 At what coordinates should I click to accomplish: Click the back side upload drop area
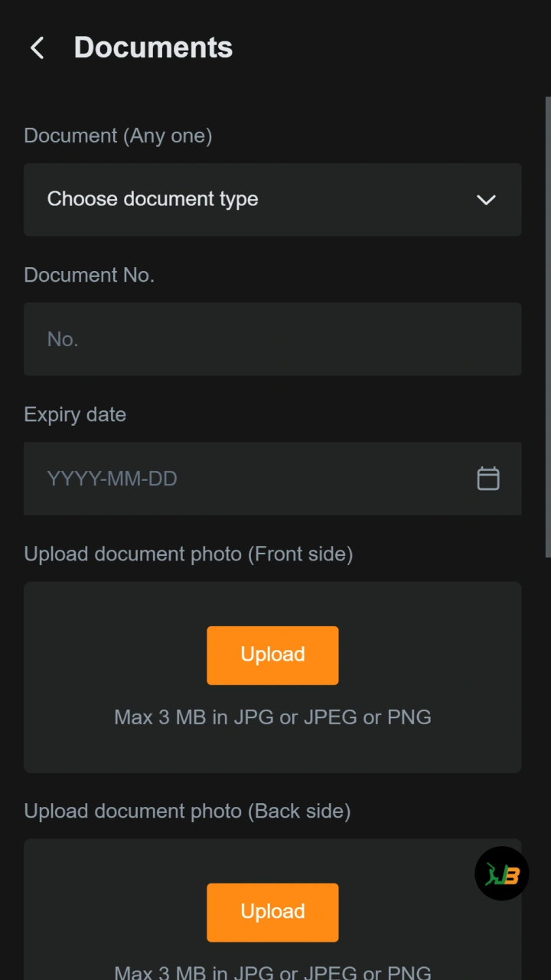[x=272, y=910]
